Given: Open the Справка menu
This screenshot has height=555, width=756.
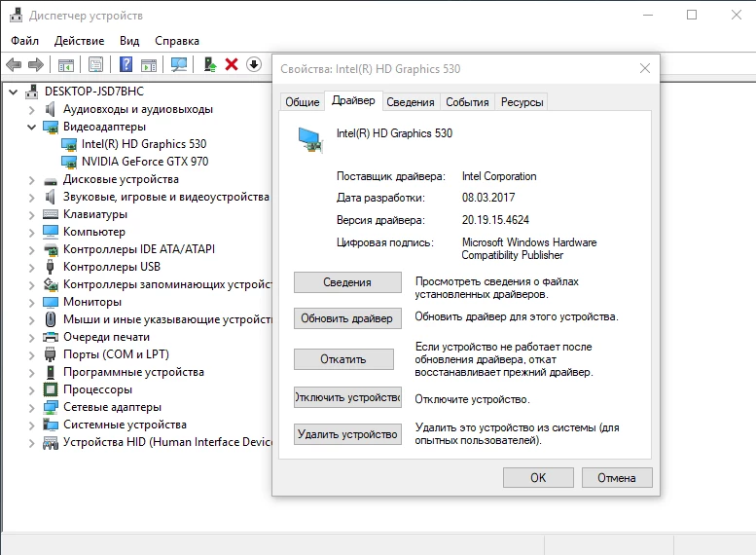Looking at the screenshot, I should 177,41.
